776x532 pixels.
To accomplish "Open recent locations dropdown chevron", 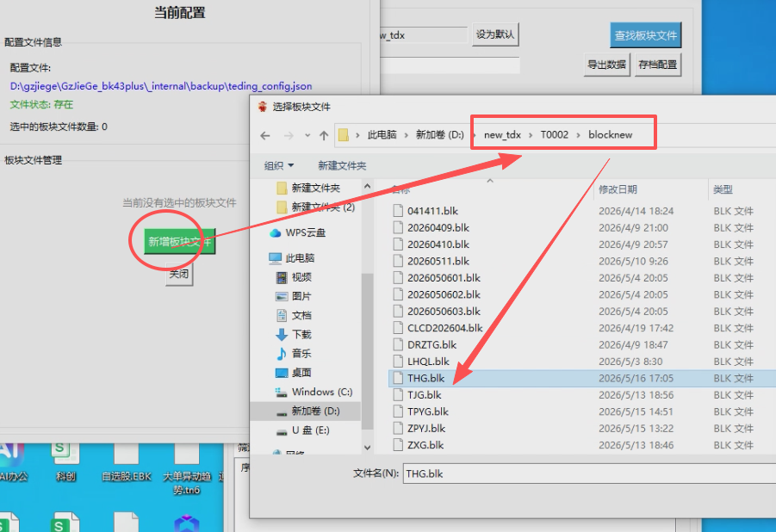I will pos(307,135).
